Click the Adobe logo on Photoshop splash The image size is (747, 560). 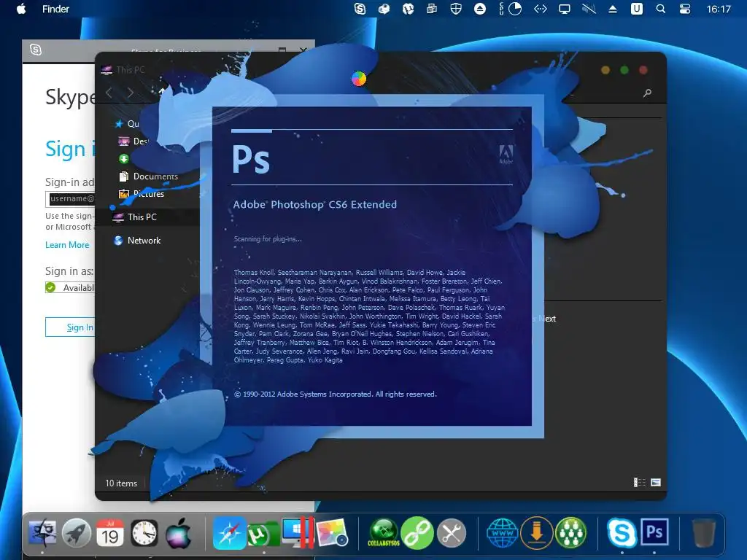(x=506, y=155)
